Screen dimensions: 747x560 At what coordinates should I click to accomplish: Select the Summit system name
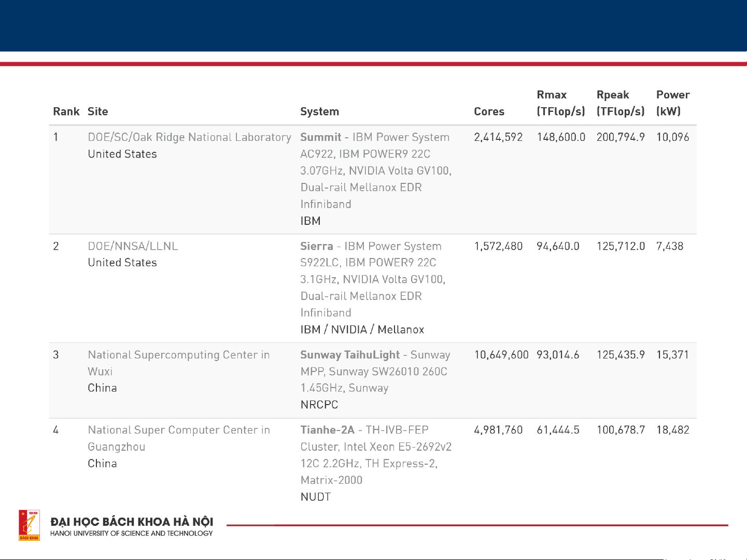(320, 137)
